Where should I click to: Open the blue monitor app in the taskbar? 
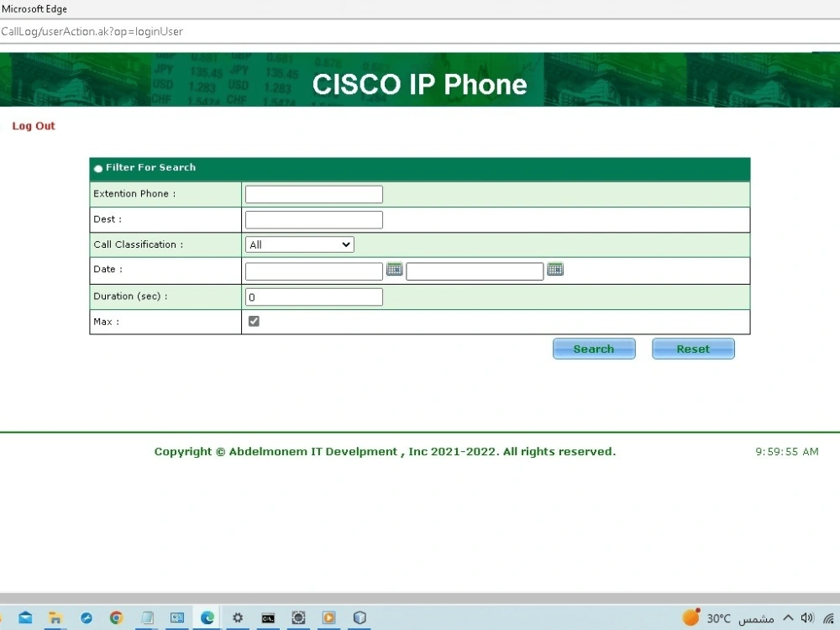(x=176, y=617)
